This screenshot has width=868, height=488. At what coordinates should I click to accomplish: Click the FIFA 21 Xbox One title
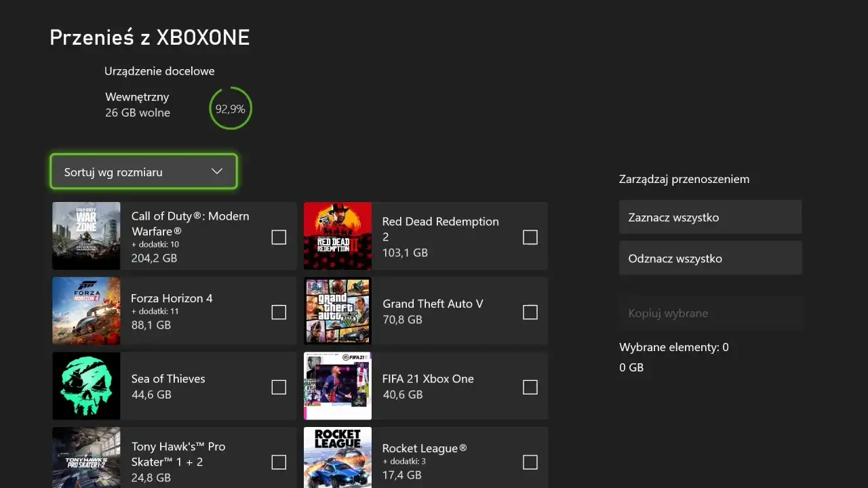pos(428,379)
